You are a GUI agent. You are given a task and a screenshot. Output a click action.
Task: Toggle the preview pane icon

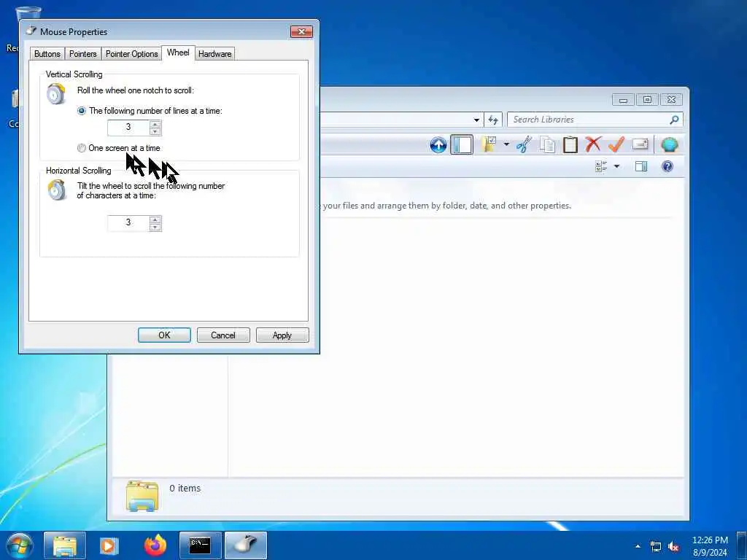(641, 166)
